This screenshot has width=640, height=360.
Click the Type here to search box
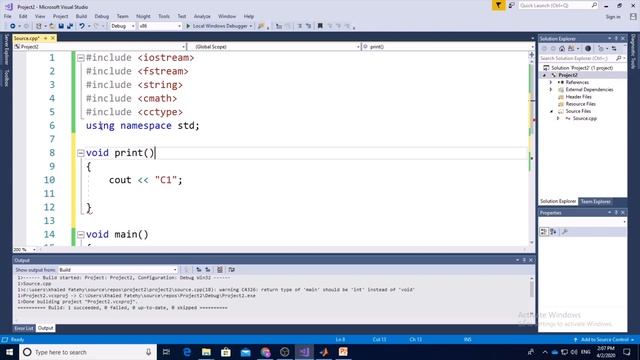(x=88, y=352)
